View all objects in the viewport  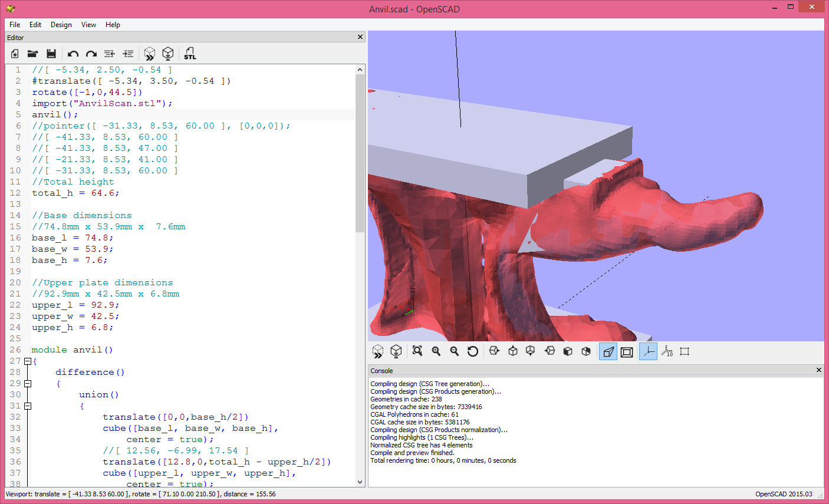coord(417,351)
